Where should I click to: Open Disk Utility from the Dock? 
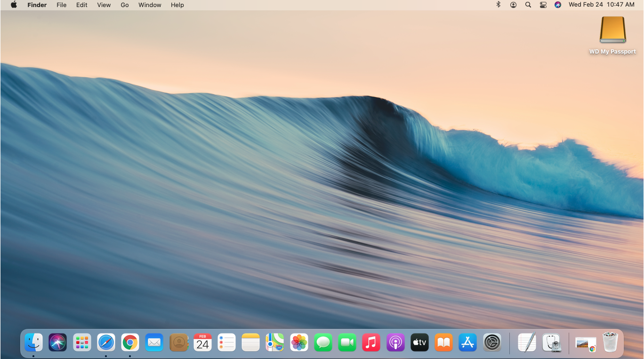point(551,342)
